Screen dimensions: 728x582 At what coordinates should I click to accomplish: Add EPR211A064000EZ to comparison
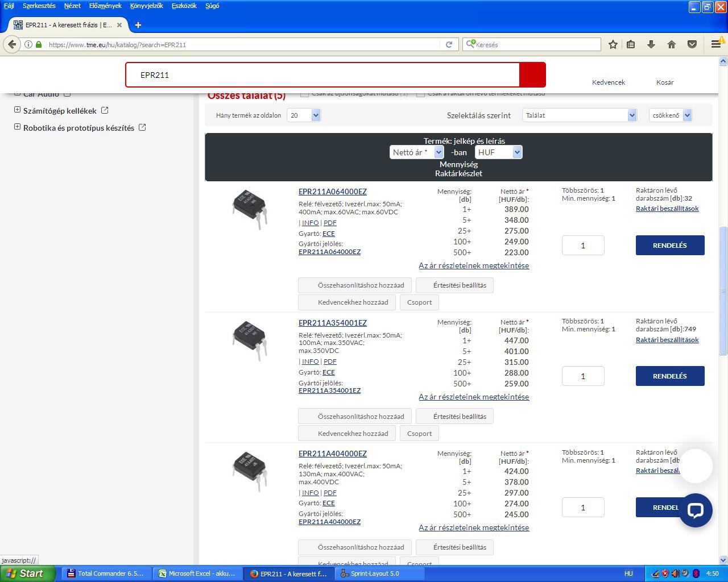pyautogui.click(x=355, y=285)
